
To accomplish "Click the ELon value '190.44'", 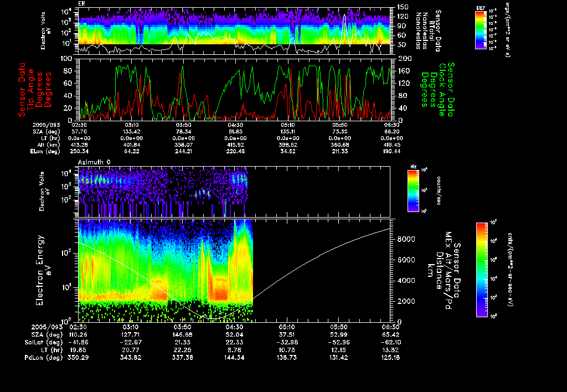I will click(391, 152).
